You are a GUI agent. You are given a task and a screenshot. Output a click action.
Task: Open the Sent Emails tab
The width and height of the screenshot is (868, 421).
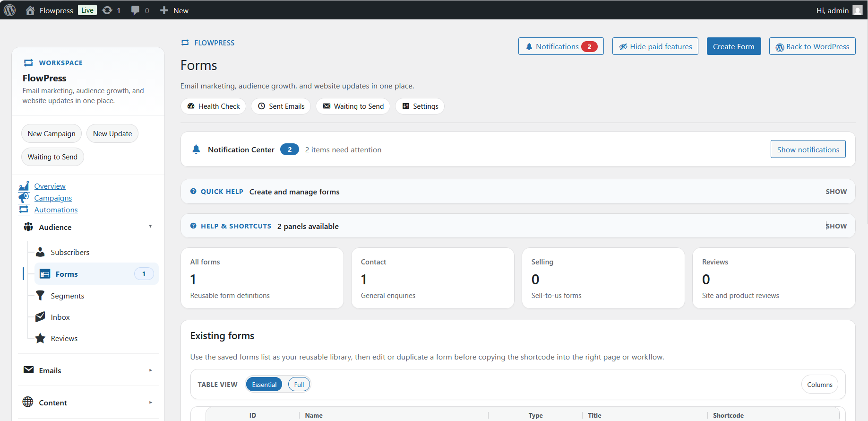281,106
